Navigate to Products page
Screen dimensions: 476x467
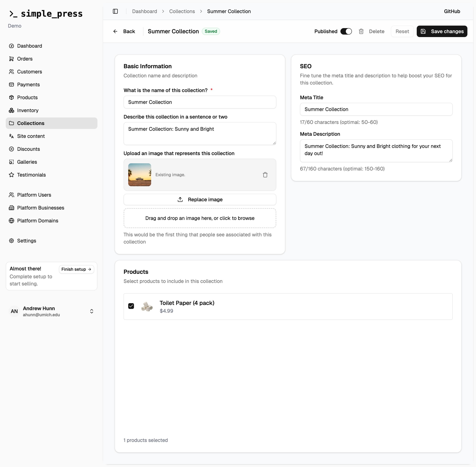tap(52, 97)
